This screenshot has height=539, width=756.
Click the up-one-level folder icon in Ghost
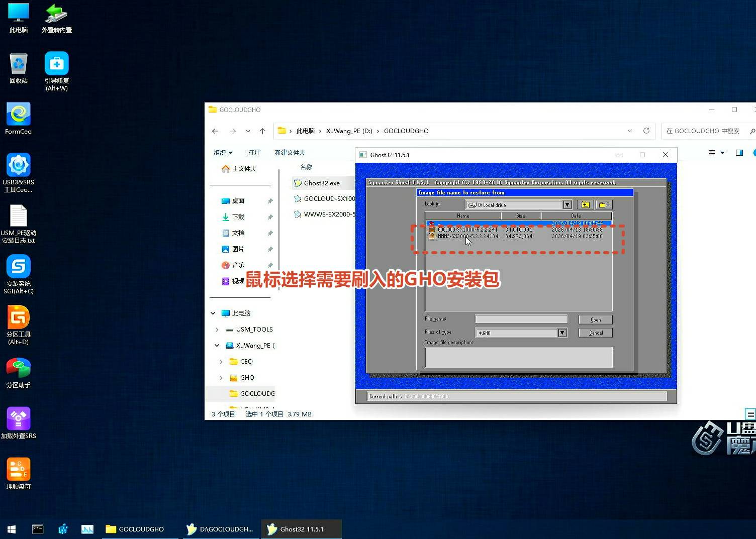[585, 204]
